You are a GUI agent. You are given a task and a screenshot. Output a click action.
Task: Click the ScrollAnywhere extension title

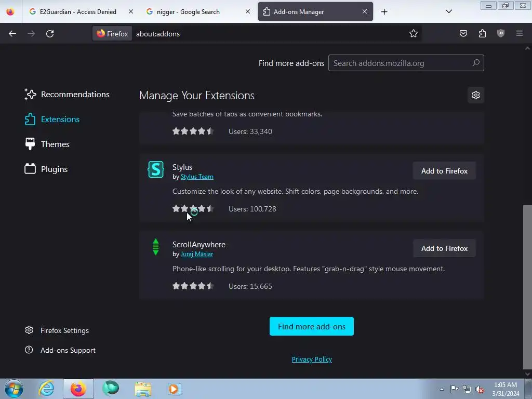pyautogui.click(x=199, y=245)
